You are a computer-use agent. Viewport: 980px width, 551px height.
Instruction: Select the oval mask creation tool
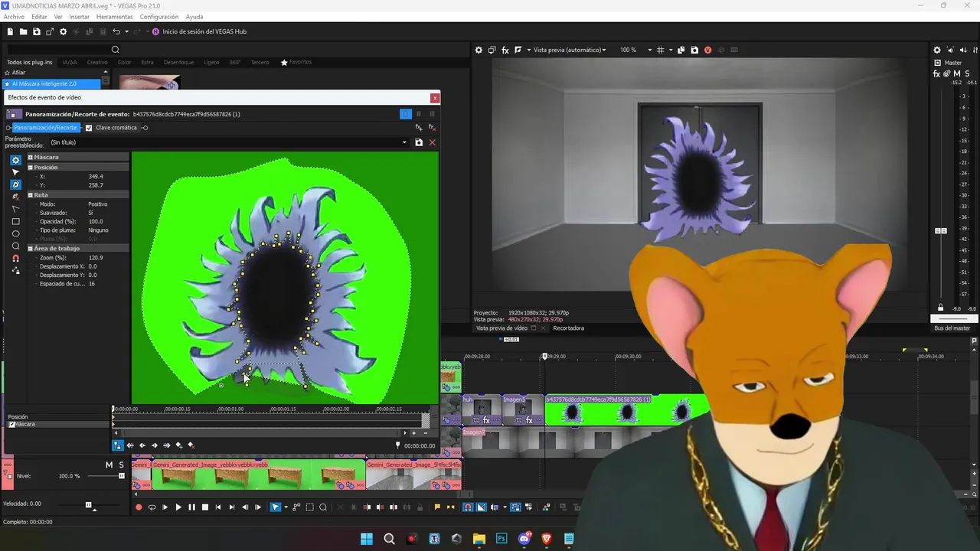15,233
